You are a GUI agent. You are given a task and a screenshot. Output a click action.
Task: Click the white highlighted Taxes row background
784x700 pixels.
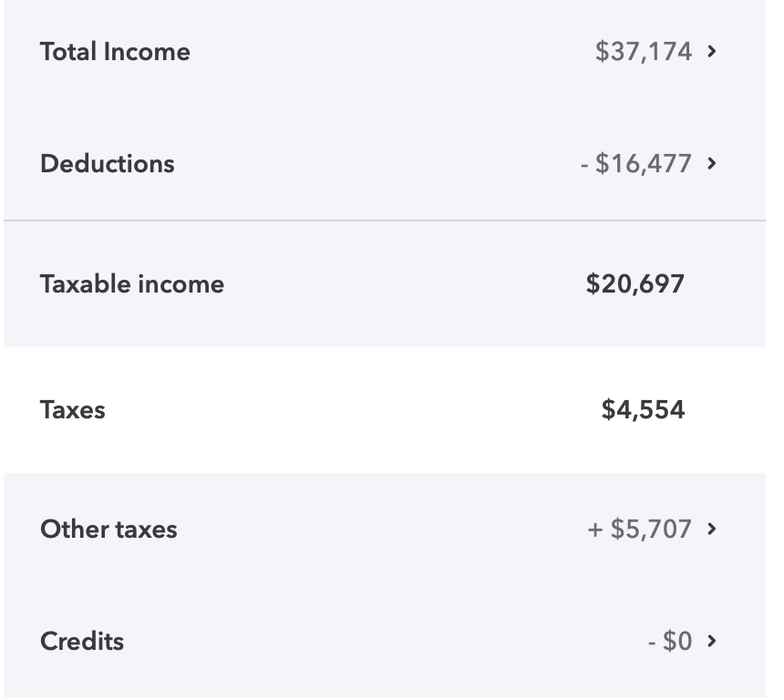[x=385, y=410]
